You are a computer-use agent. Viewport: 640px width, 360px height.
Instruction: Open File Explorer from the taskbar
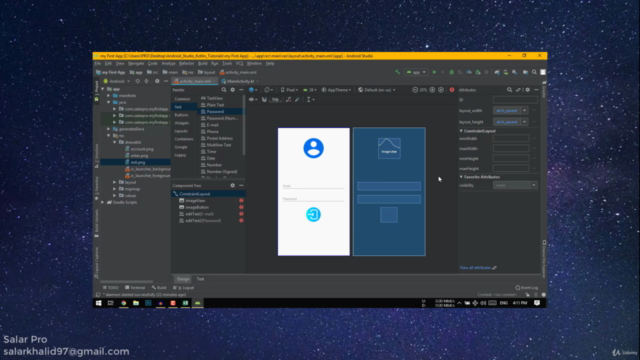(x=136, y=303)
